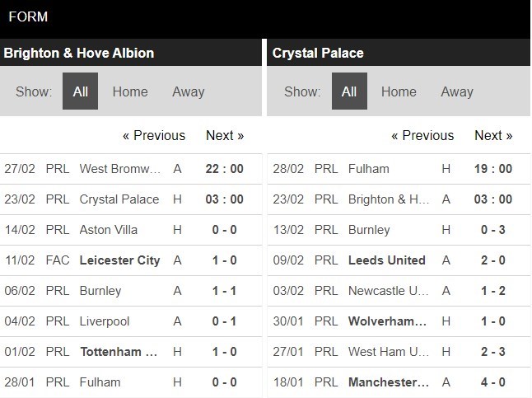Show Brighton Away matches only

[188, 91]
